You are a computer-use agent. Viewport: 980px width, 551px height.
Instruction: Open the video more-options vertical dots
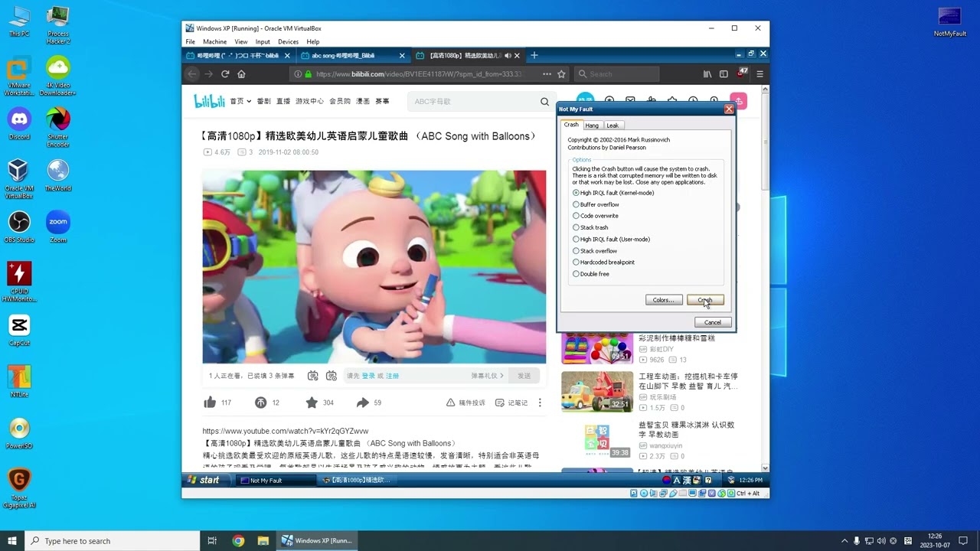(540, 403)
